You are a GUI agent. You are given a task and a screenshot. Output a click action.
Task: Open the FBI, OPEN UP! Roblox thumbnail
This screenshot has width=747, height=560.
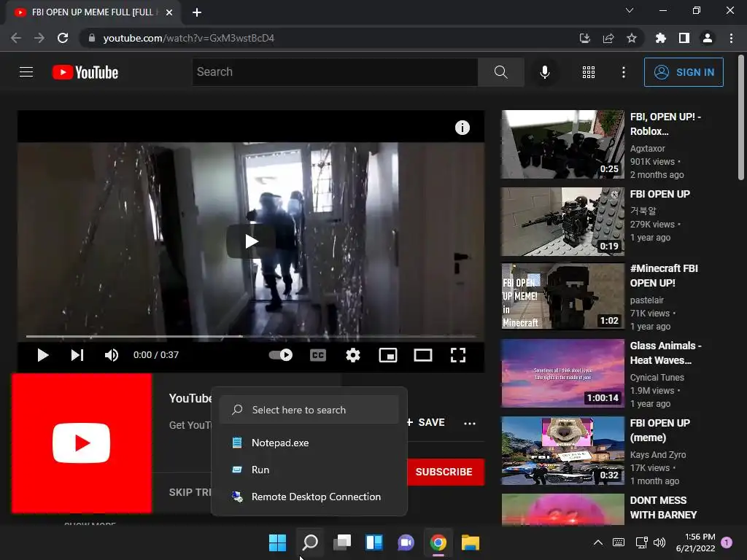pyautogui.click(x=562, y=144)
